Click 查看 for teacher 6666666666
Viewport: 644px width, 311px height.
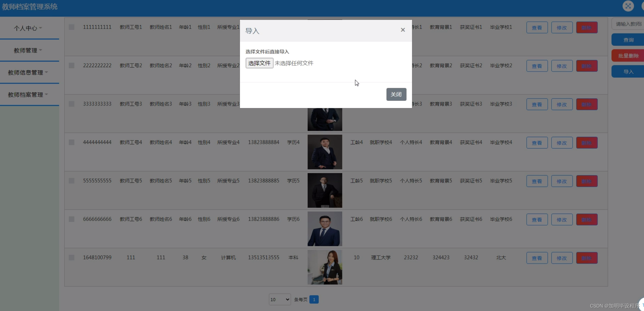point(537,219)
